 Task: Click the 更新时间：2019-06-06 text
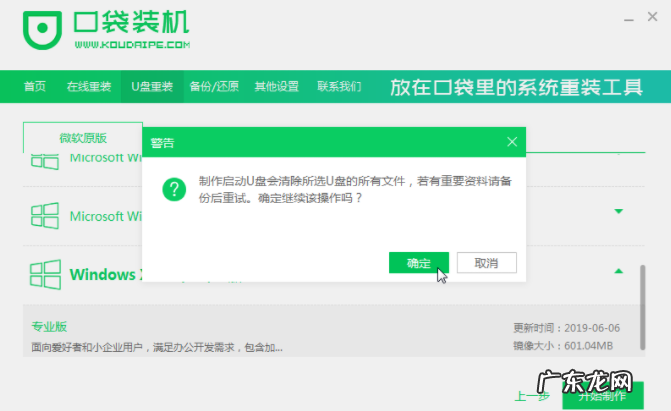(567, 328)
